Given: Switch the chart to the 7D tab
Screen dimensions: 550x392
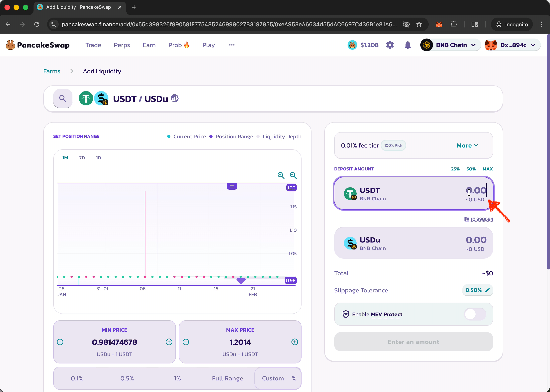Looking at the screenshot, I should point(82,158).
